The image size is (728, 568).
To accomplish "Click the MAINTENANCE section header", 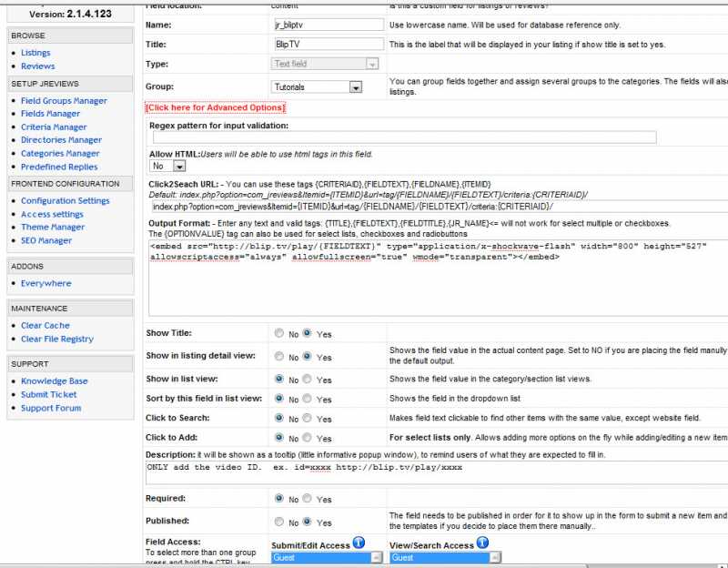I will (x=70, y=309).
